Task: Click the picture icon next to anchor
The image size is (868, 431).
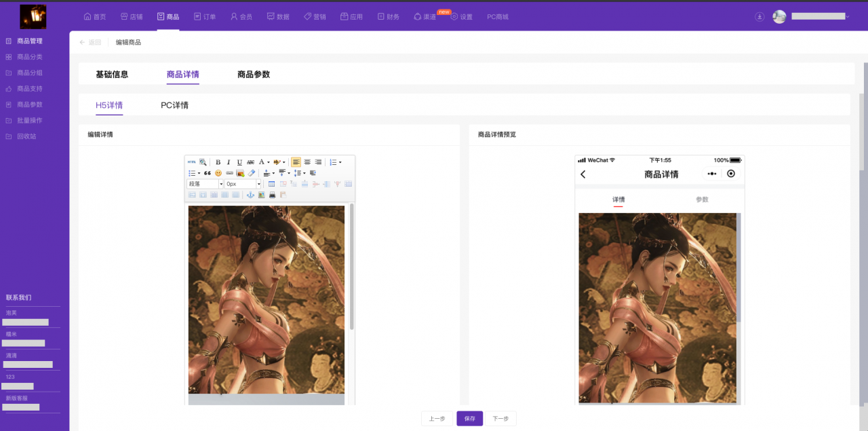Action: coord(262,195)
